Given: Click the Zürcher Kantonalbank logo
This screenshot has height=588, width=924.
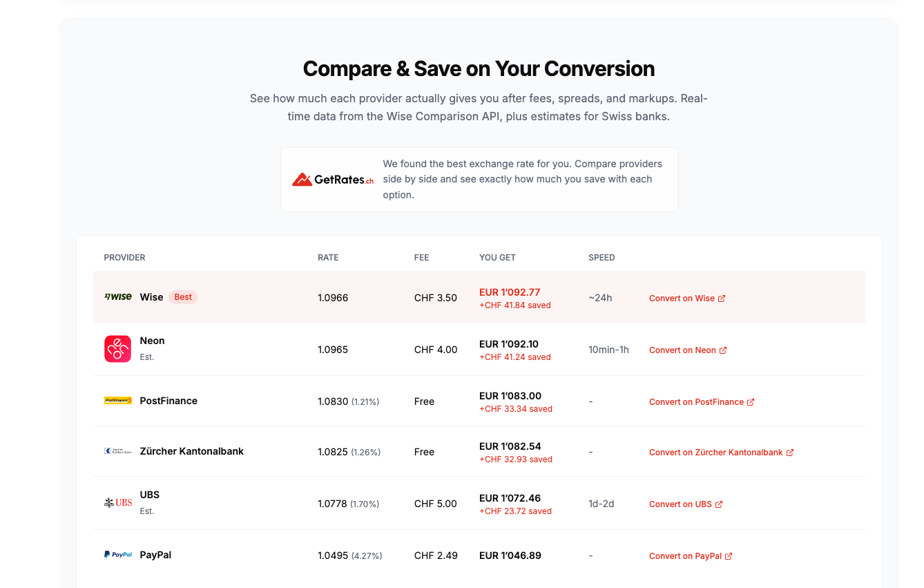Looking at the screenshot, I should 117,451.
